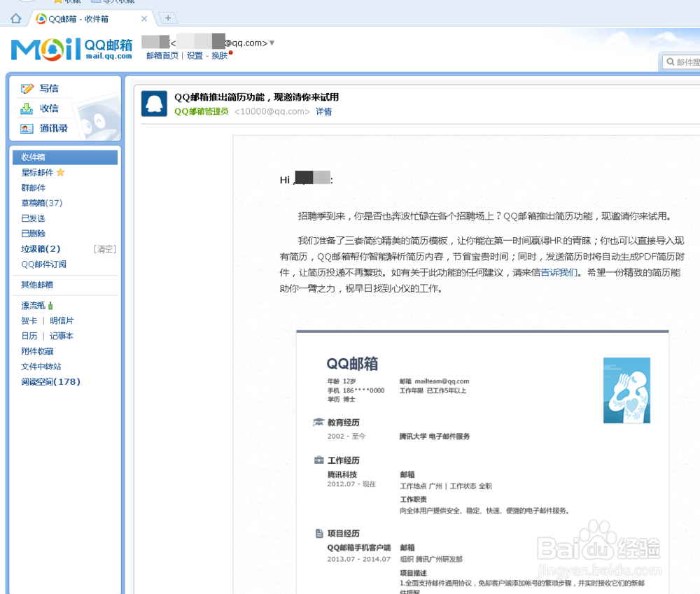Open 明信片 postcards

[x=62, y=320]
